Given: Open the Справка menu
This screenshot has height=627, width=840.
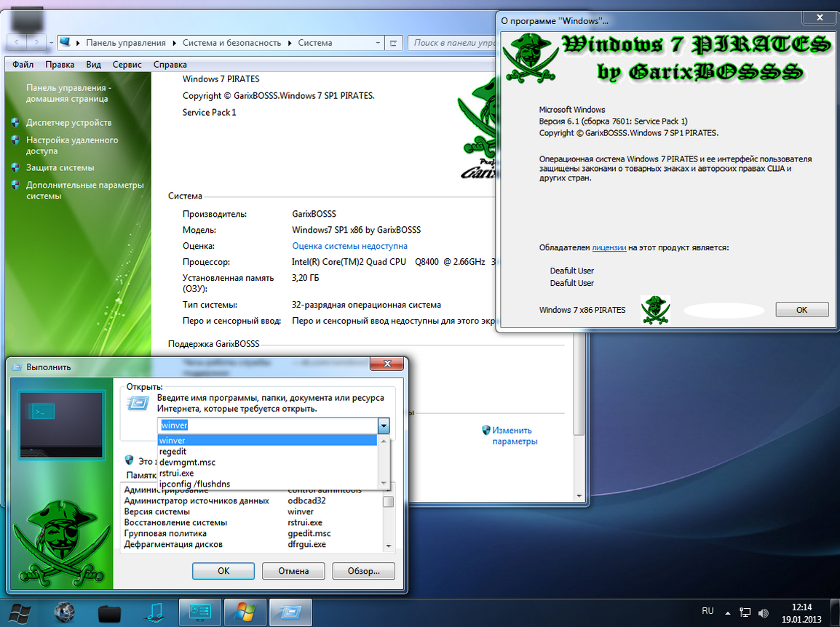Looking at the screenshot, I should [x=170, y=64].
